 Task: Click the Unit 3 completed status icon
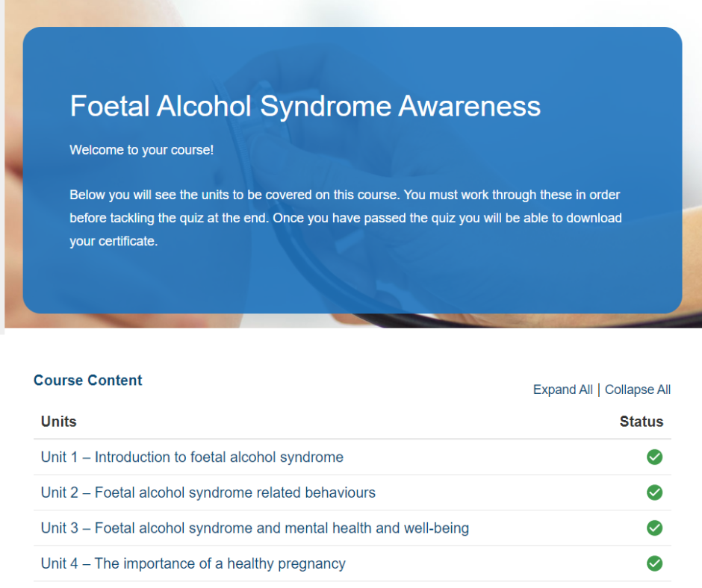[x=654, y=528]
